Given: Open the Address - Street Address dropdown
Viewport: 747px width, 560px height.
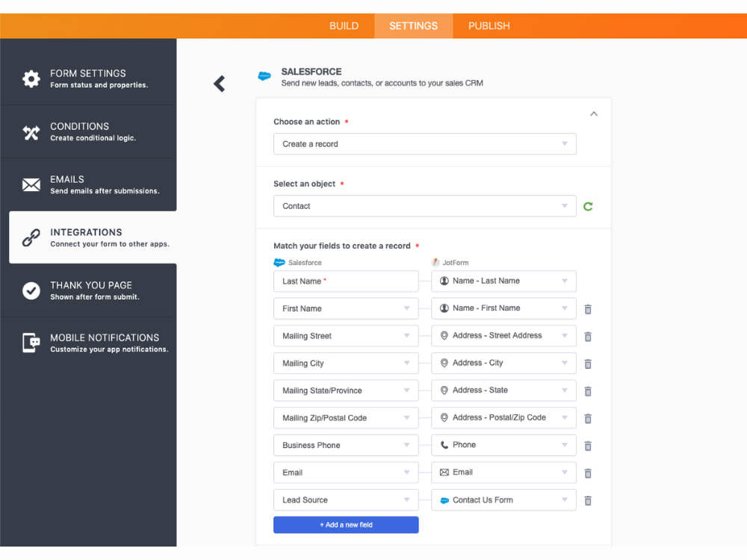Looking at the screenshot, I should (503, 336).
